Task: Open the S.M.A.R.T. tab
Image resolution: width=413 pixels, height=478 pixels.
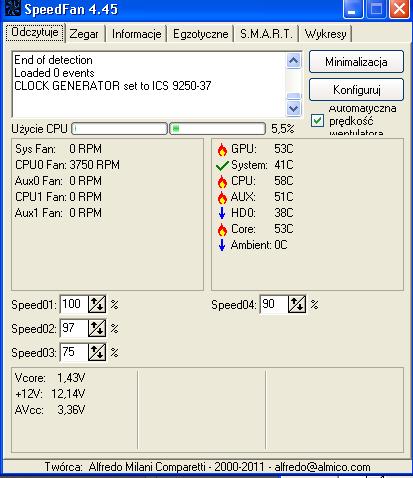Action: (x=266, y=34)
